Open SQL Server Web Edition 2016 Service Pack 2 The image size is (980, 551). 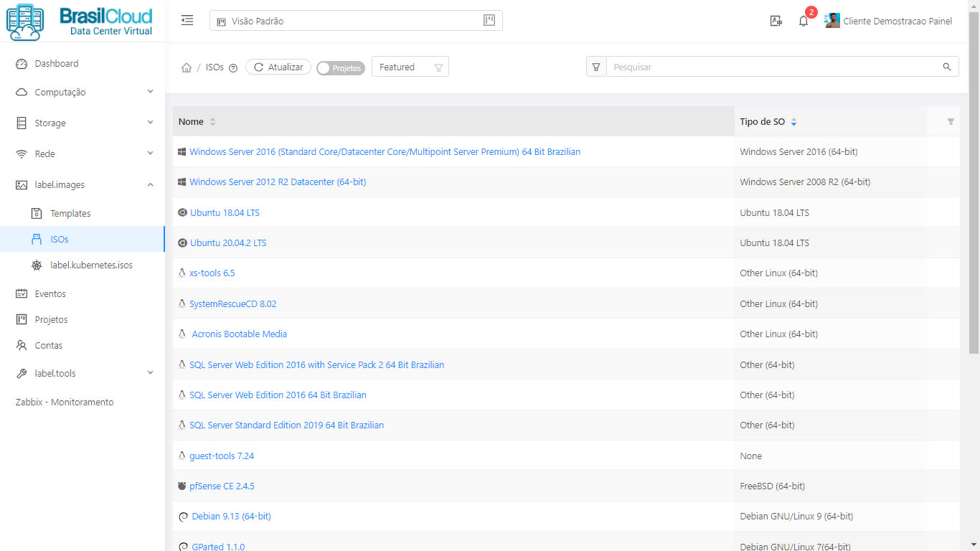316,364
